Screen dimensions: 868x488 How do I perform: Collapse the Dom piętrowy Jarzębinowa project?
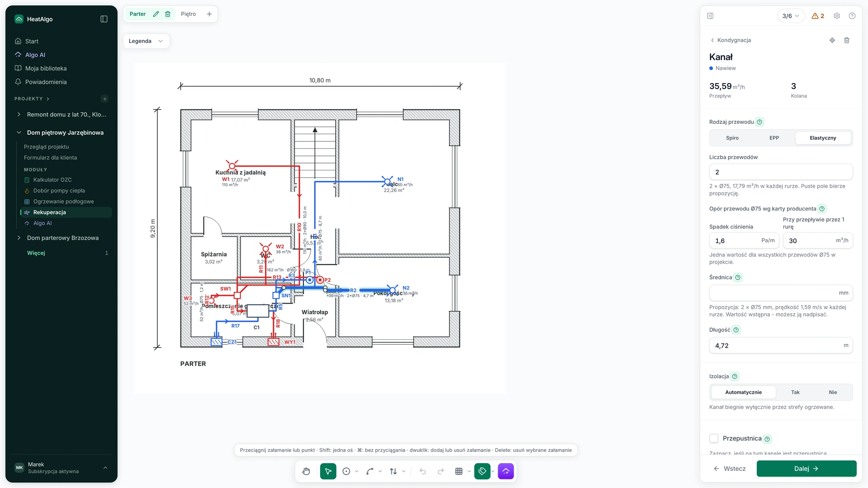(19, 132)
